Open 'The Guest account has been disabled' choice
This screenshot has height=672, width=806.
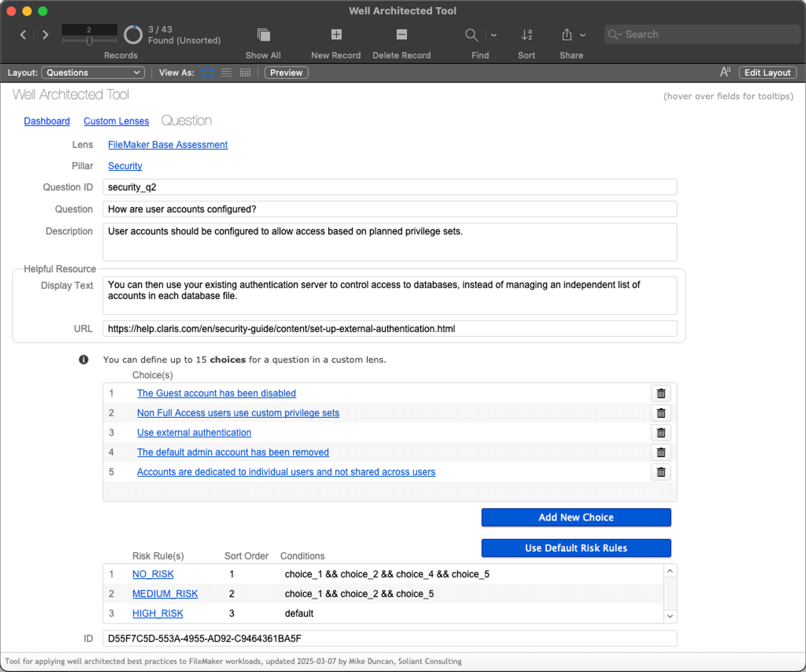217,393
